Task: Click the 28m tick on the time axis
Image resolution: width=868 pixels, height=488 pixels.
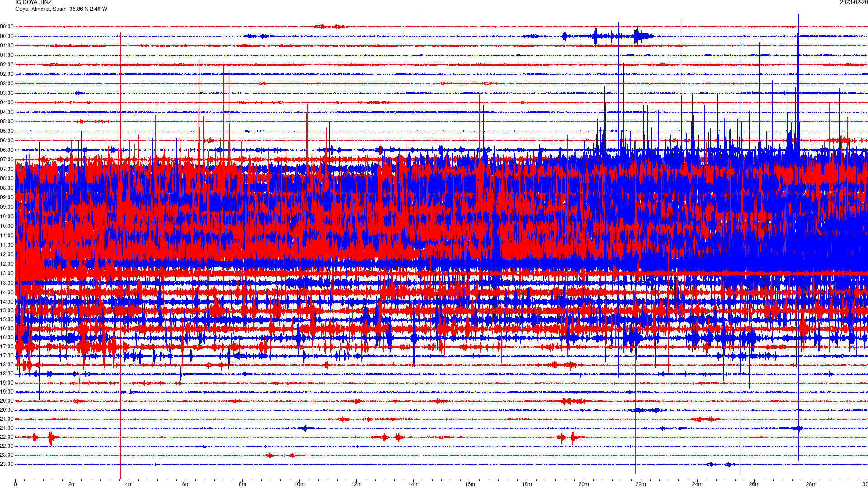Action: pyautogui.click(x=811, y=484)
